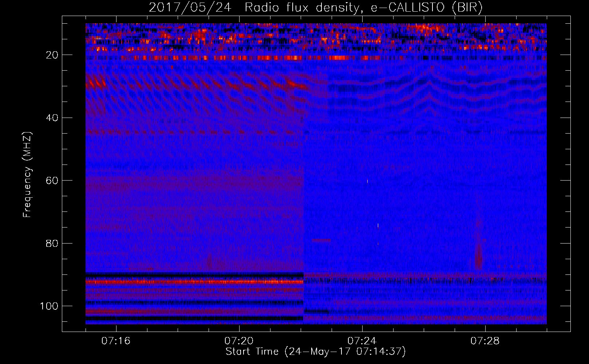The height and width of the screenshot is (364, 589).
Task: Click the '07:16' time tick label
Action: click(x=116, y=341)
